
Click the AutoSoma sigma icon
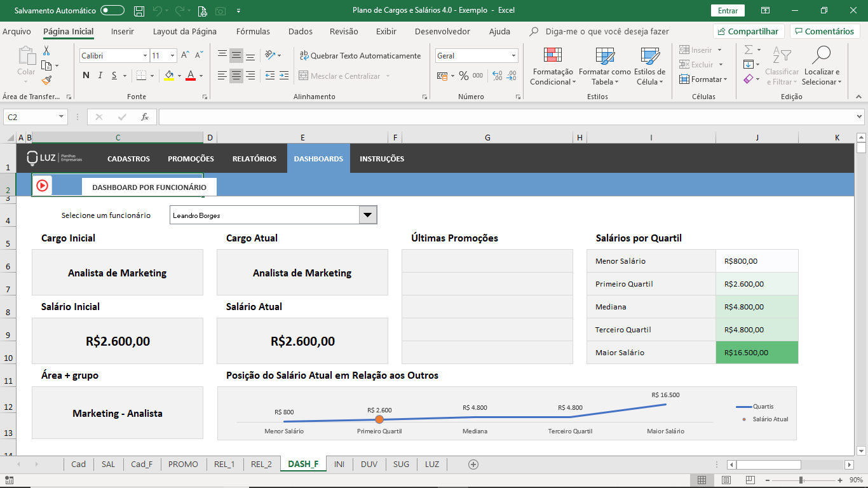[748, 50]
